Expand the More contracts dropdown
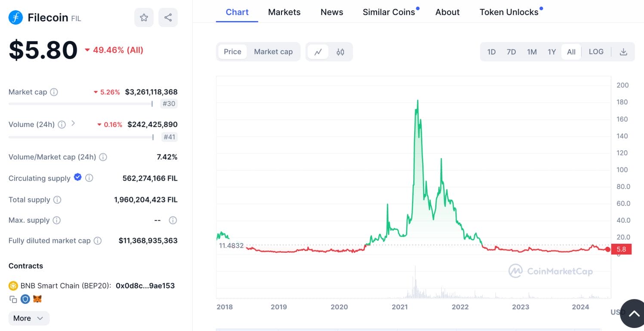Image resolution: width=644 pixels, height=331 pixels. point(28,318)
